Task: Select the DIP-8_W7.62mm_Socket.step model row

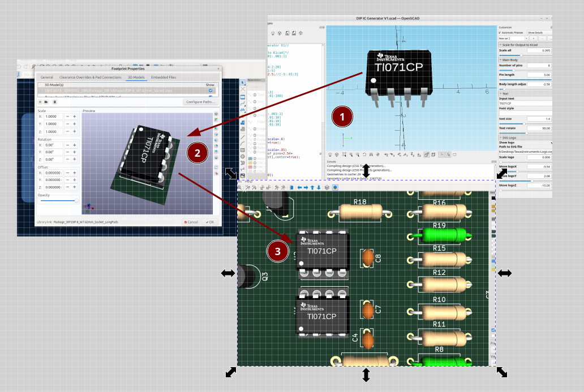Action: [127, 91]
